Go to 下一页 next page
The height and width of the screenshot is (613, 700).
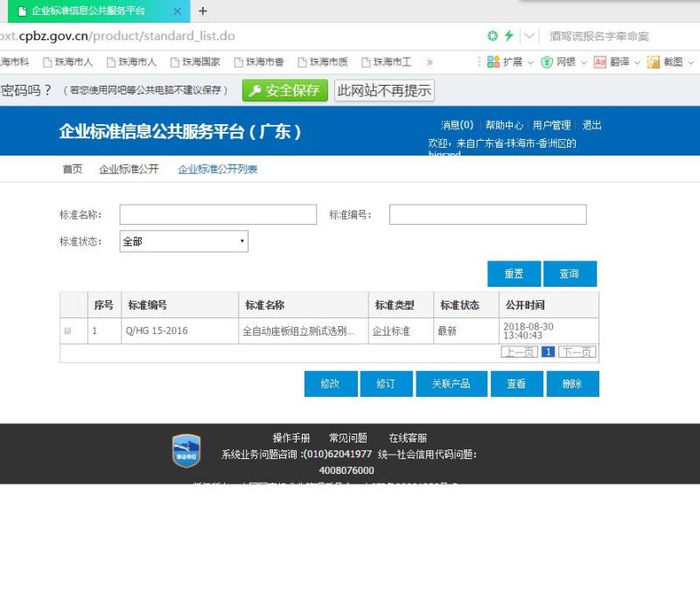577,352
